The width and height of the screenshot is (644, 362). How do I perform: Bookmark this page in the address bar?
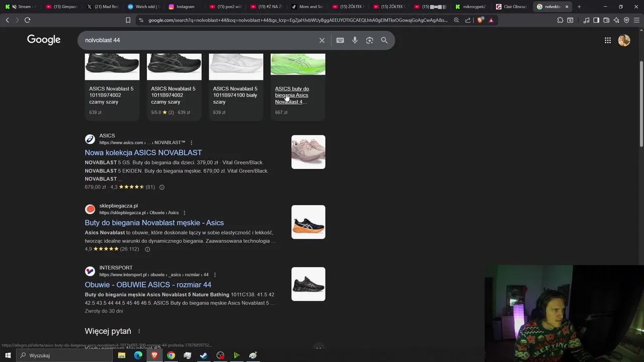128,20
